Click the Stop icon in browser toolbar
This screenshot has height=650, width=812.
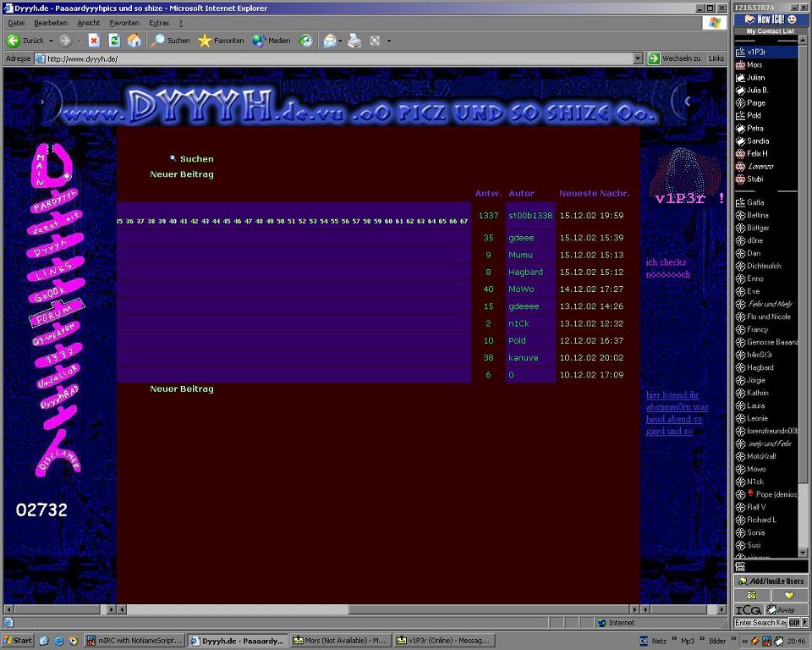[94, 41]
